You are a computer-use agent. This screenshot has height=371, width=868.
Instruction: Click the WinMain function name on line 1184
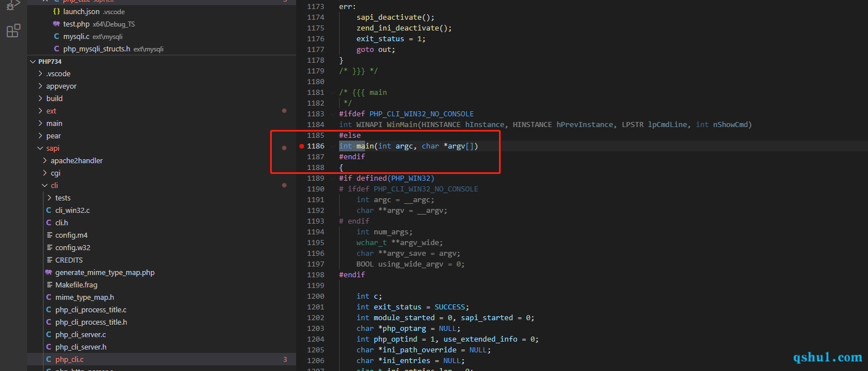(x=402, y=125)
